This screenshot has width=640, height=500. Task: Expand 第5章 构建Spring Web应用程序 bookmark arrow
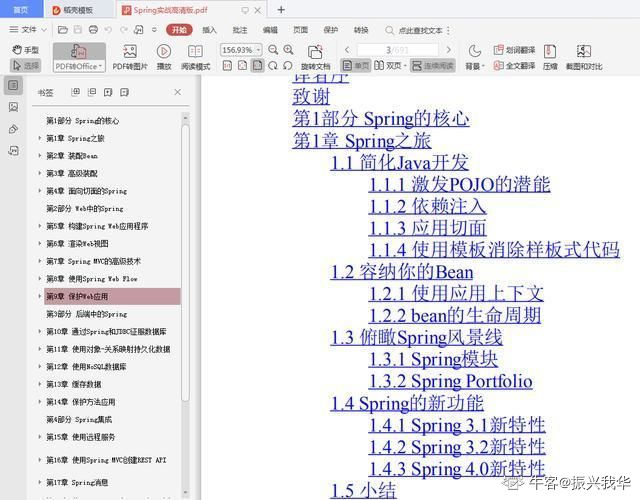click(40, 226)
